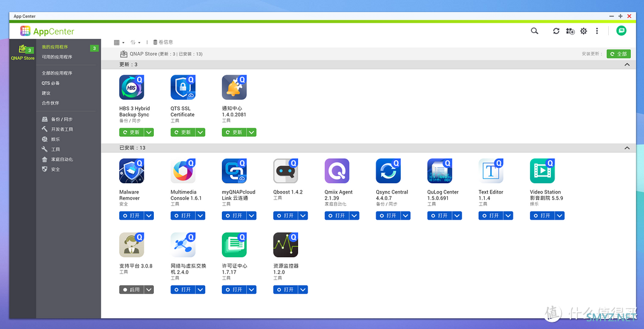
Task: Click Text Editor app icon
Action: click(491, 171)
